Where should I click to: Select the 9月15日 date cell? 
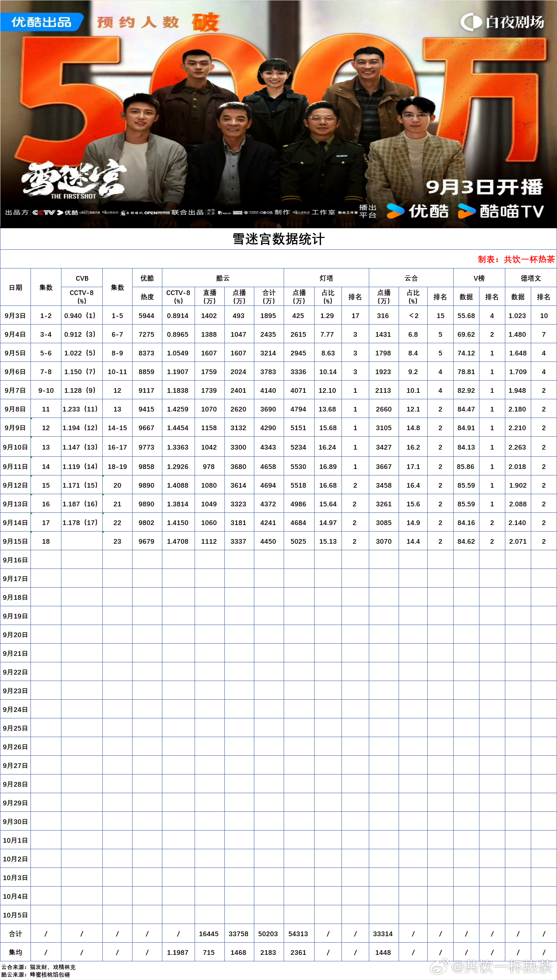(15, 541)
